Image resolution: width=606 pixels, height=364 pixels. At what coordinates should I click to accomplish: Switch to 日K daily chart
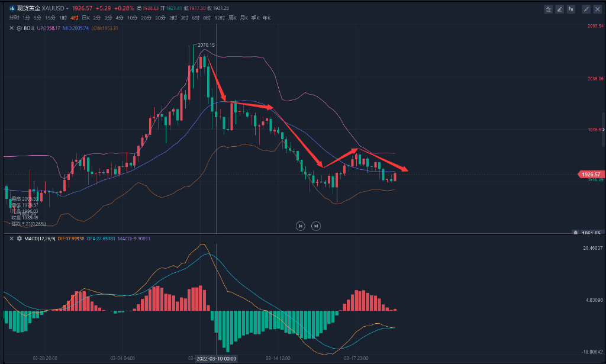point(86,18)
